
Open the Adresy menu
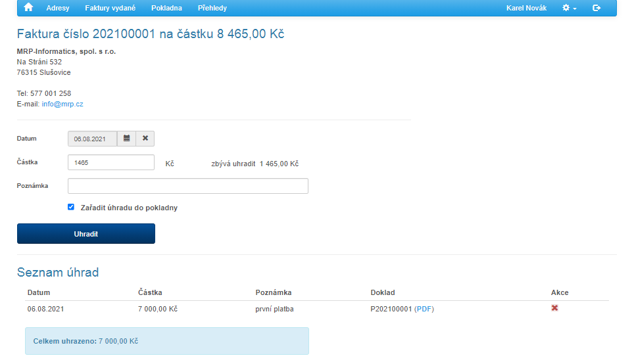(58, 8)
